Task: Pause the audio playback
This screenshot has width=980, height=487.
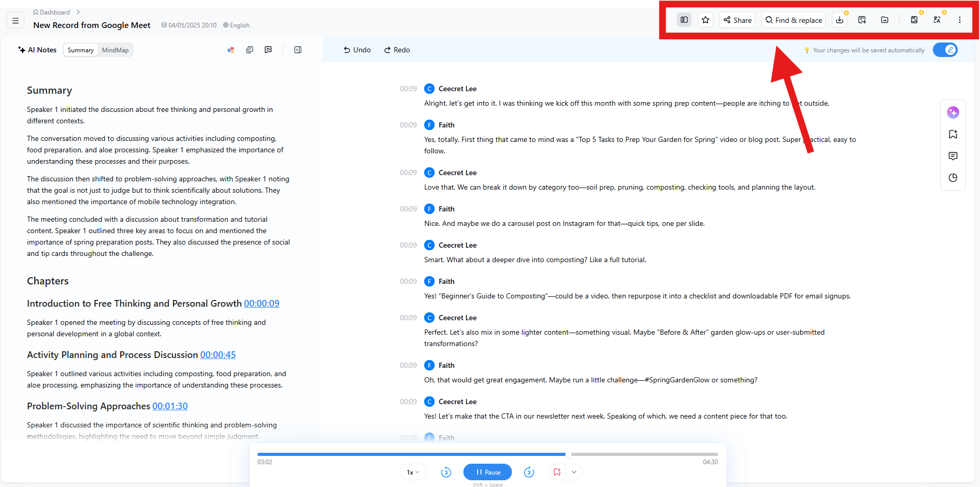Action: tap(487, 472)
